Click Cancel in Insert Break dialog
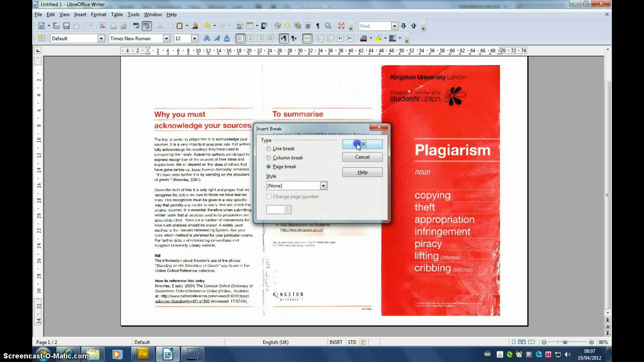The width and height of the screenshot is (644, 362). 362,157
